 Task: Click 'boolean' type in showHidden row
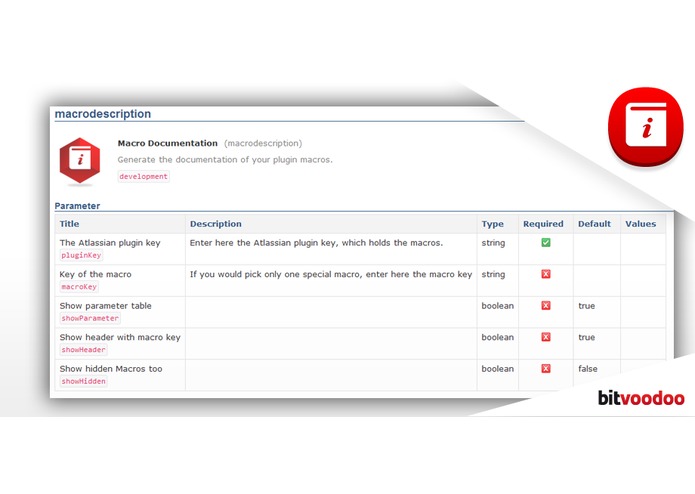click(x=498, y=368)
